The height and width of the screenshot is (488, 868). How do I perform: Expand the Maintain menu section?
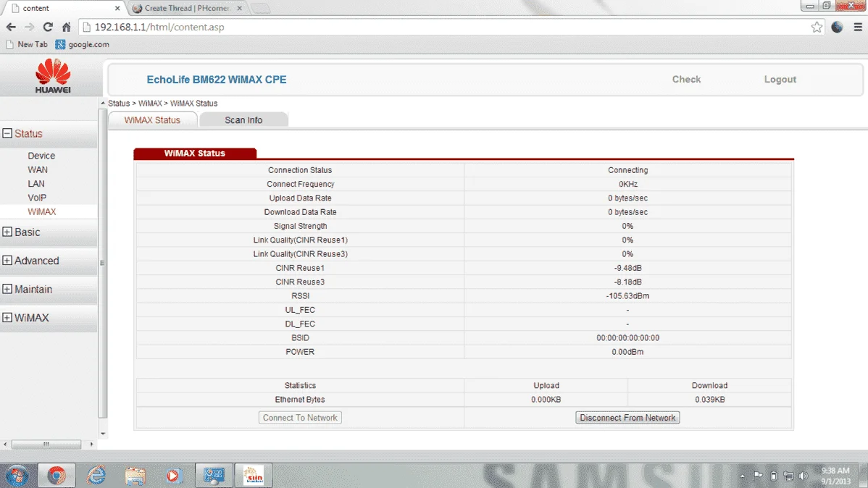(x=7, y=289)
